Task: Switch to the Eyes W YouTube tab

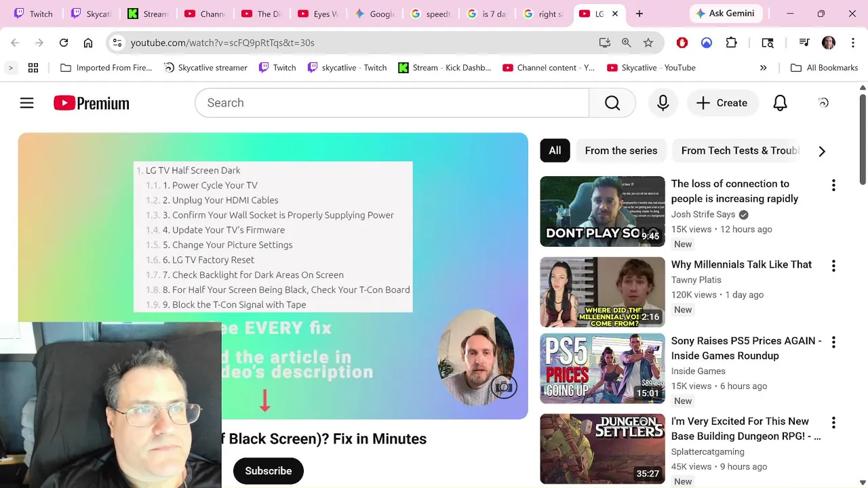Action: tap(317, 14)
